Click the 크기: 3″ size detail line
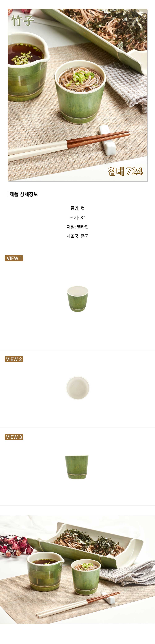This screenshot has width=155, height=644. pos(77,218)
